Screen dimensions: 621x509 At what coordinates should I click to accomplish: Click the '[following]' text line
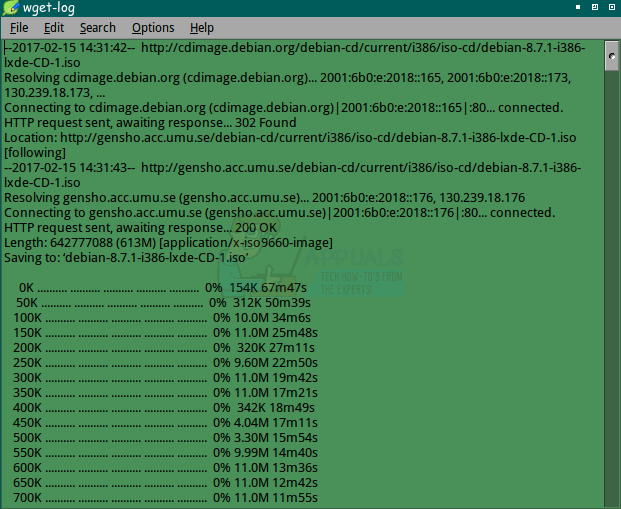coord(35,153)
